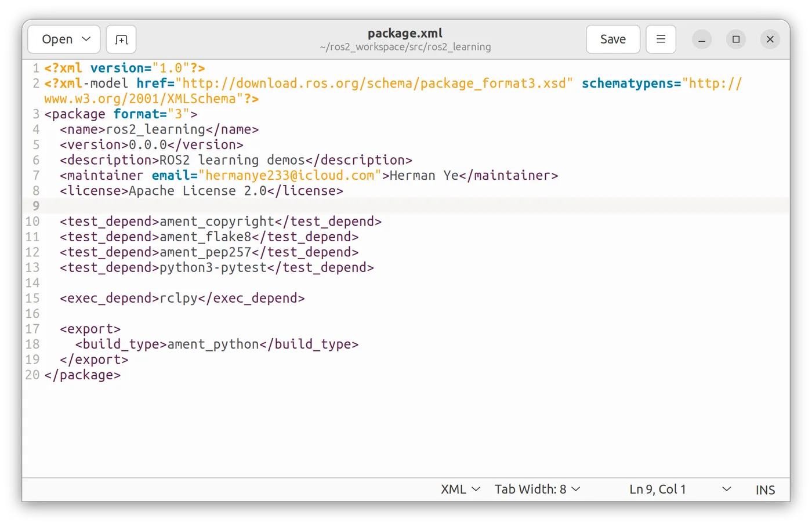This screenshot has height=526, width=812.
Task: Click the package.xml window title
Action: tap(405, 33)
